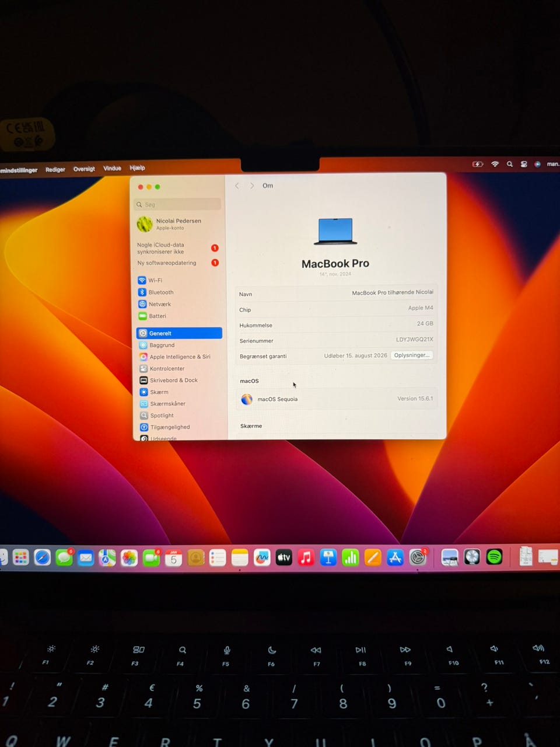Viewport: 560px width, 747px height.
Task: Select Generelt in the sidebar
Action: click(x=179, y=333)
